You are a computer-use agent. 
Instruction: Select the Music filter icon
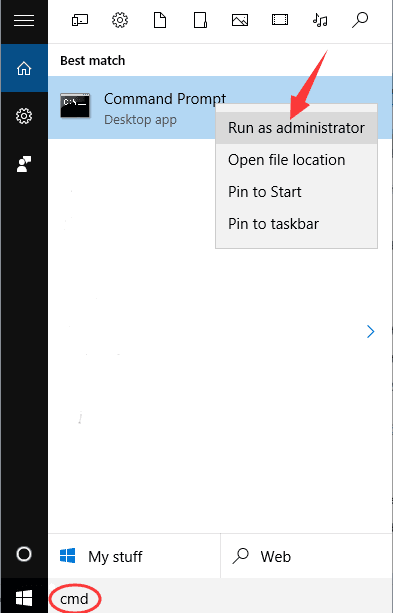(320, 20)
